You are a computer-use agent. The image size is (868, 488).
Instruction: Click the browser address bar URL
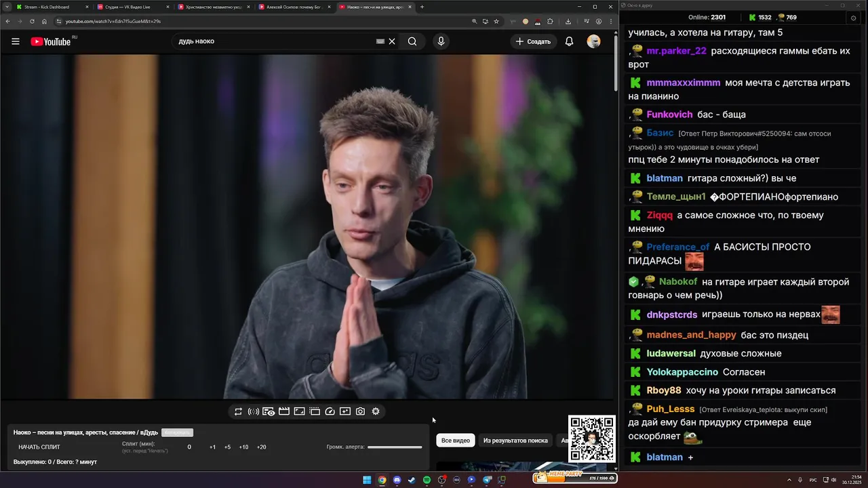tap(113, 21)
